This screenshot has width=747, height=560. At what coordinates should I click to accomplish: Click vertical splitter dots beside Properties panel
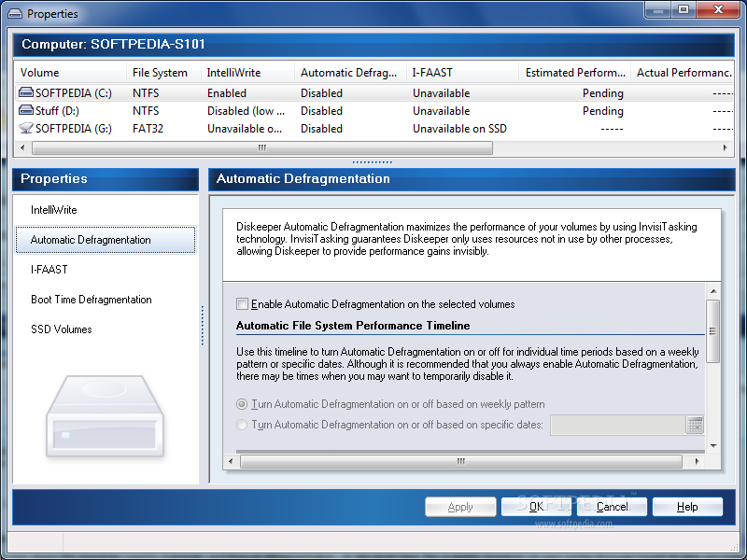pyautogui.click(x=203, y=325)
